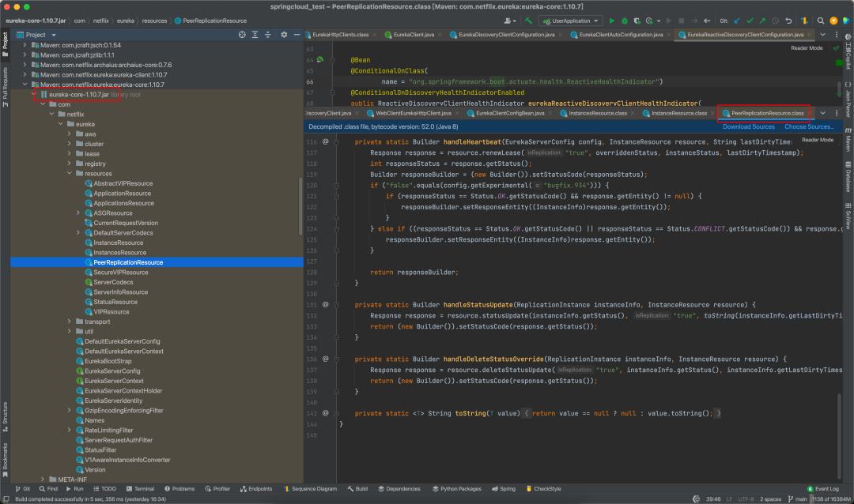
Task: Open Sequence Diagram tool window
Action: [310, 489]
